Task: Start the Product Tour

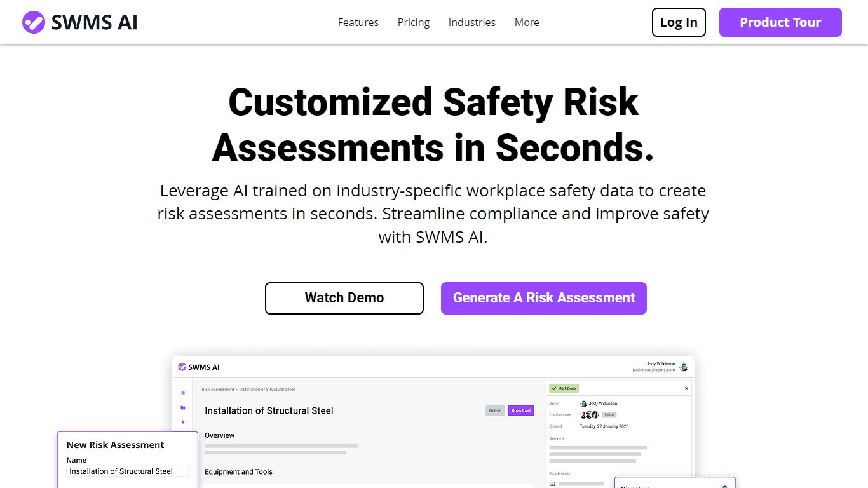Action: click(x=780, y=22)
